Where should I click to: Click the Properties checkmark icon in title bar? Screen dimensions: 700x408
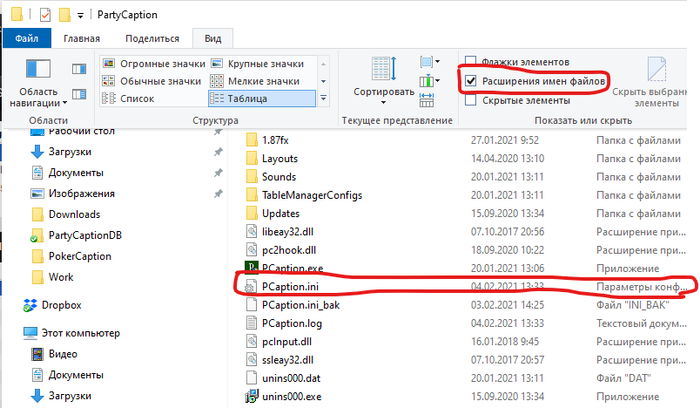[x=45, y=15]
